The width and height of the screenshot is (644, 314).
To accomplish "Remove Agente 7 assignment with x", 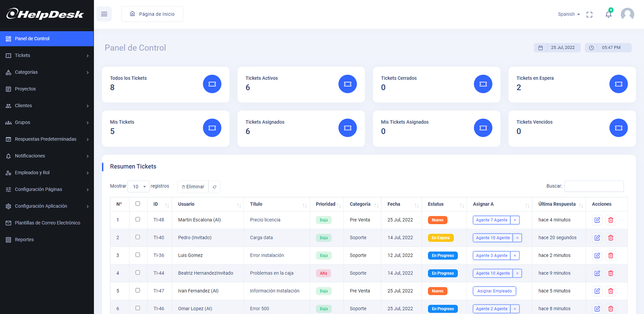I will [515, 220].
